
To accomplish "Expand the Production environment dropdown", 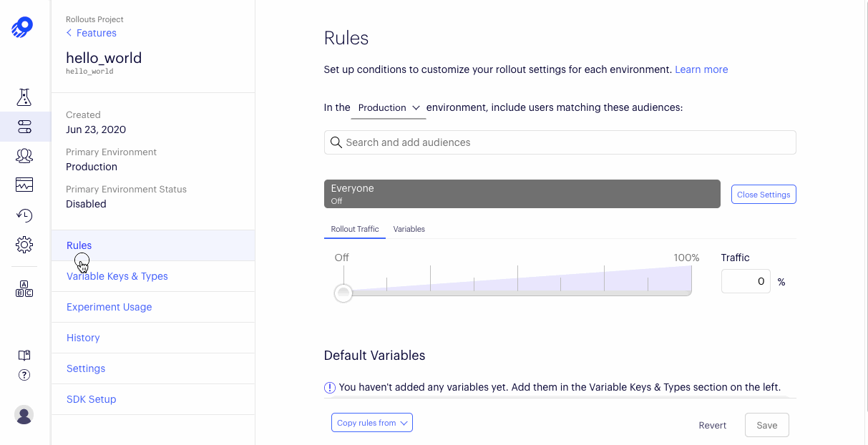I will [389, 108].
